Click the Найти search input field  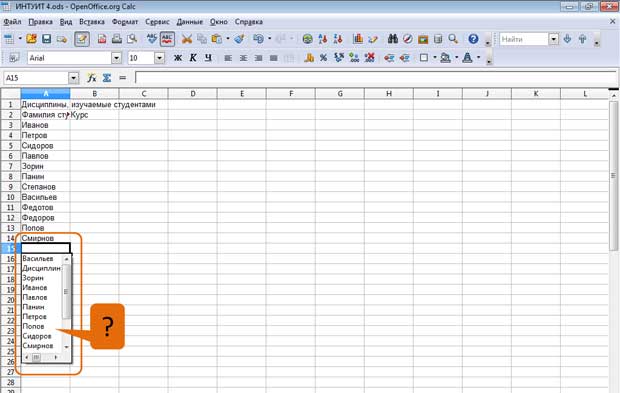[x=524, y=39]
